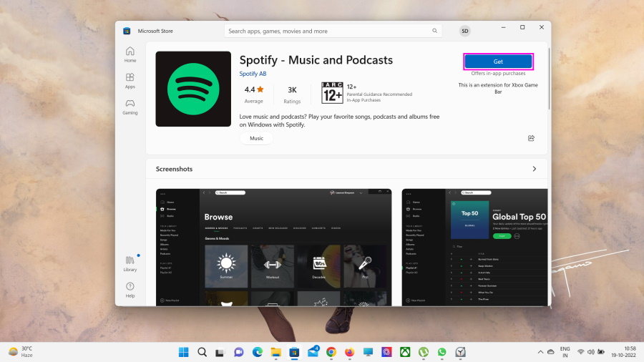This screenshot has width=644, height=362.
Task: Open the 10:58 date and time panel
Action: pyautogui.click(x=623, y=352)
